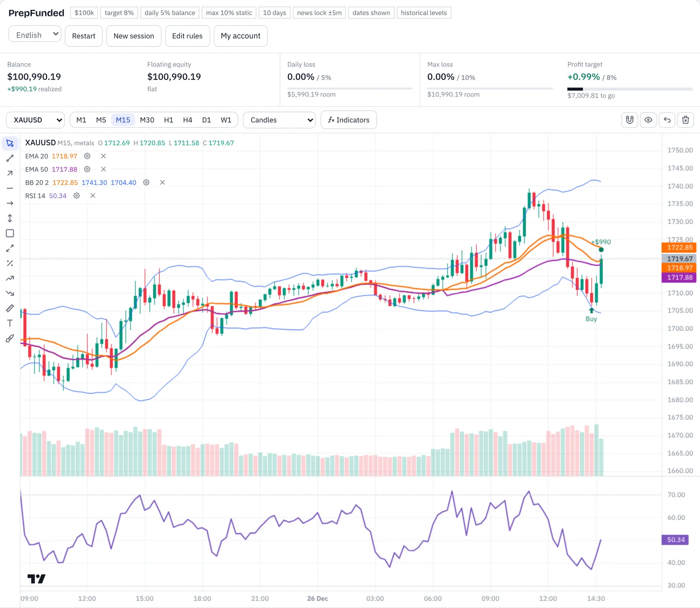Open EMA 20 indicator settings gear
The width and height of the screenshot is (700, 608).
[x=87, y=156]
